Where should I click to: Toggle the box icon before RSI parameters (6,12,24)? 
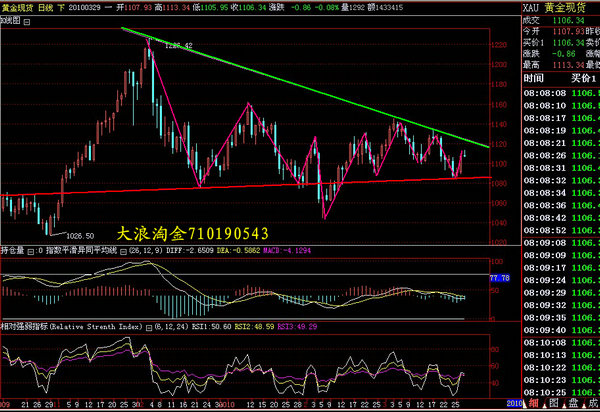pos(149,328)
